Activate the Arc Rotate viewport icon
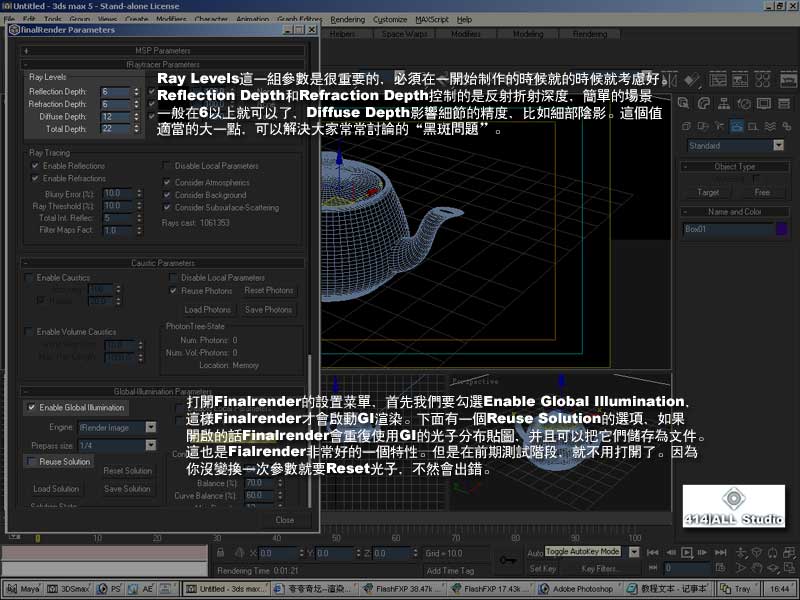The image size is (800, 600). [773, 568]
